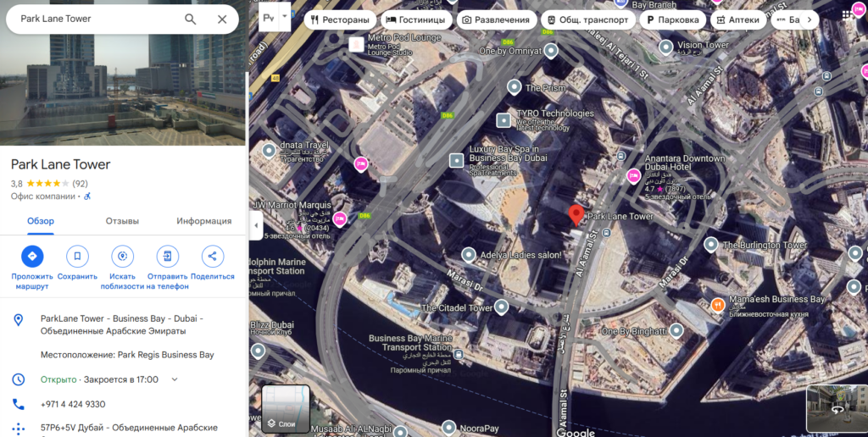Filter map by Рестораны
The image size is (868, 437).
pyautogui.click(x=340, y=19)
